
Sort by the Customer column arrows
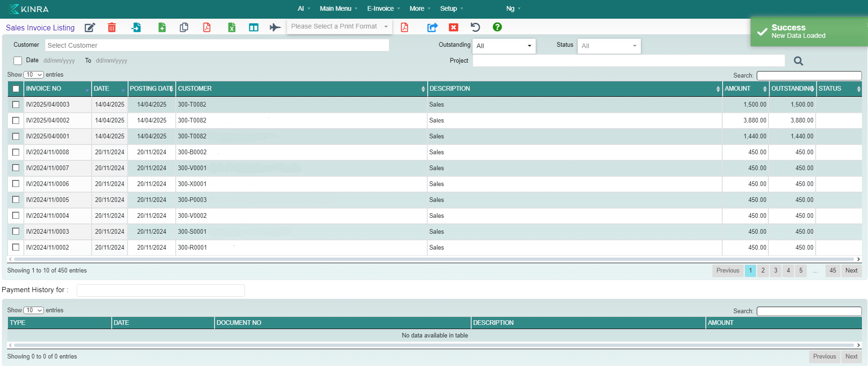pyautogui.click(x=423, y=89)
